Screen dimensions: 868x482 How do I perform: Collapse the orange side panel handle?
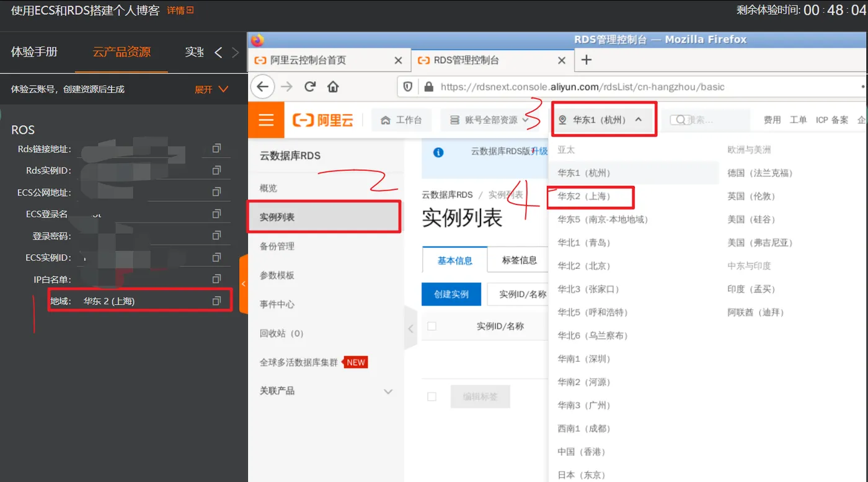click(244, 284)
